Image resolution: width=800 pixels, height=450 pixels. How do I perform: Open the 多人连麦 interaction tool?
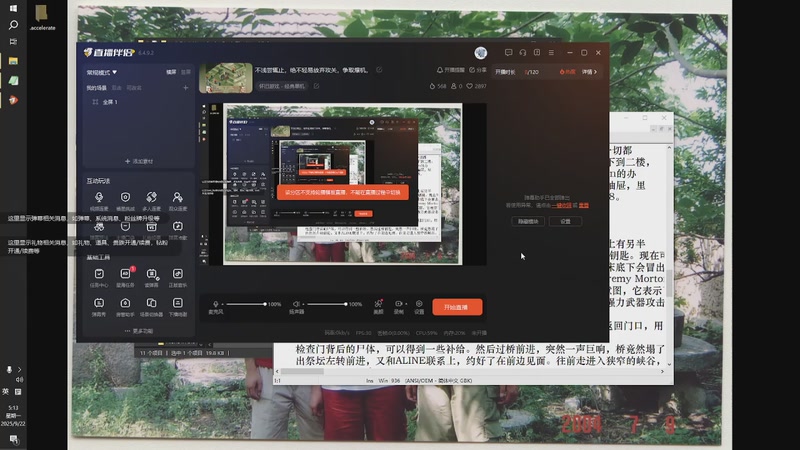point(151,201)
